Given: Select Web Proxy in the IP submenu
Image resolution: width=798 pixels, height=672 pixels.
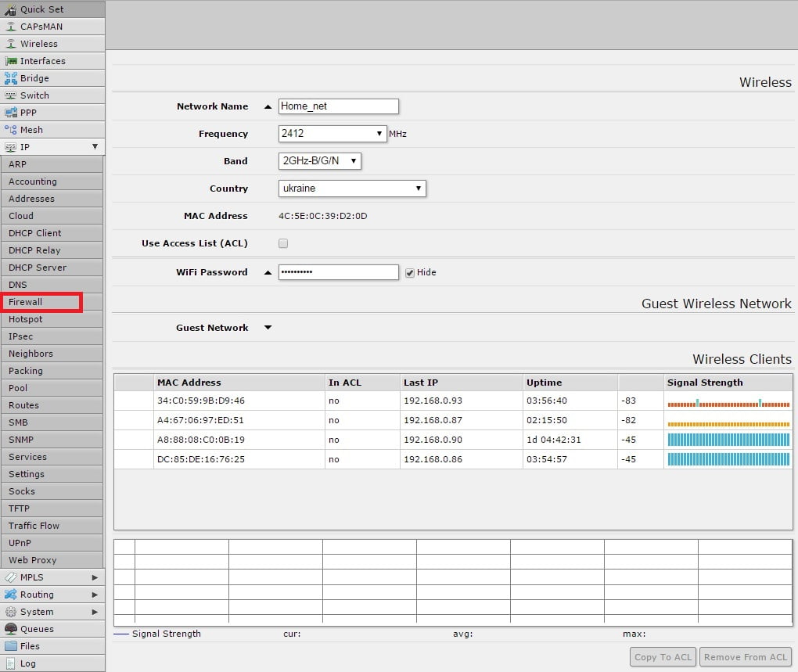Looking at the screenshot, I should point(52,560).
